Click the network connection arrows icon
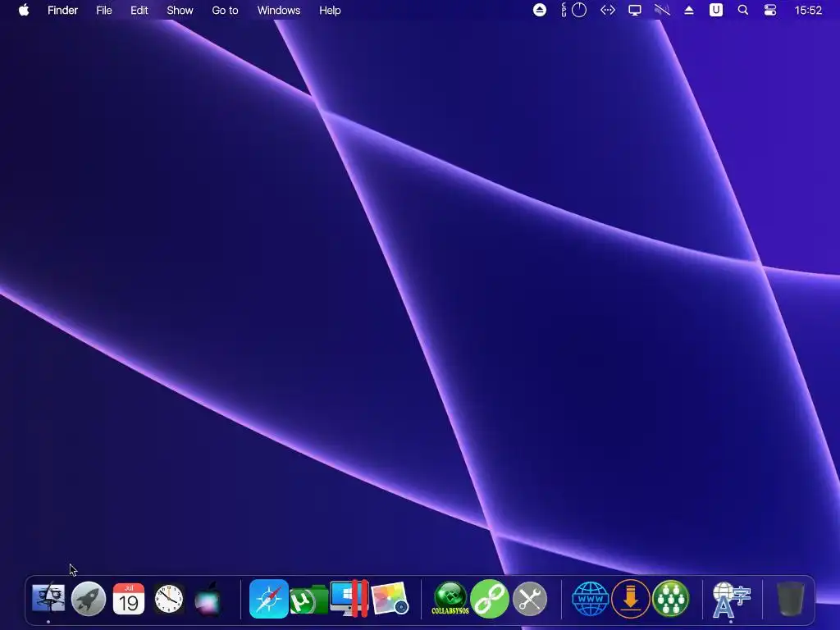840x630 pixels. (608, 10)
